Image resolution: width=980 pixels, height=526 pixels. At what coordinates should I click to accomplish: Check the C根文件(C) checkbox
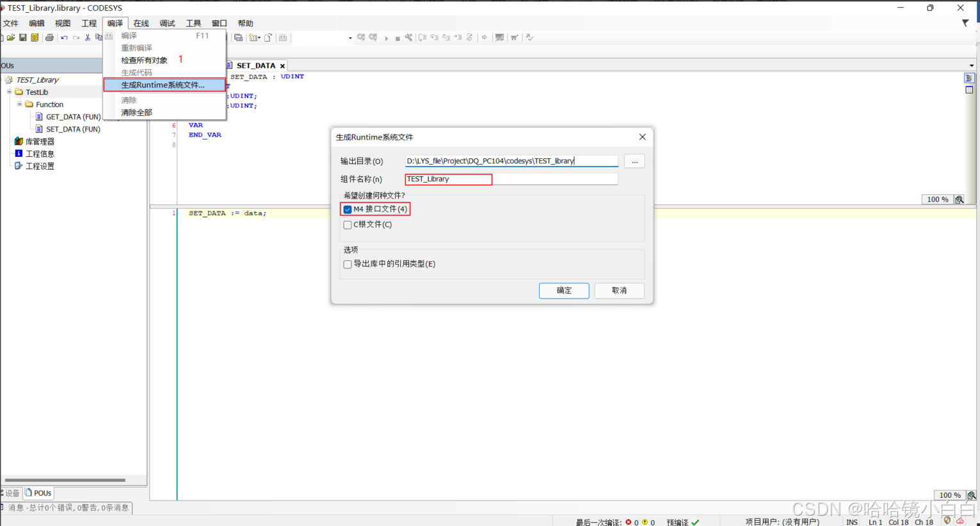tap(348, 225)
